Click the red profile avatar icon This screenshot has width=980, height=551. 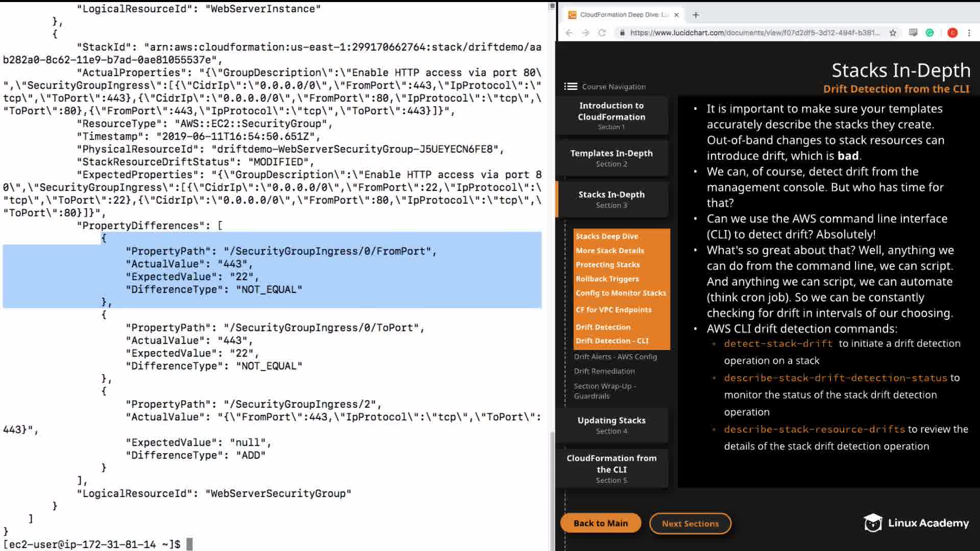[x=952, y=33]
